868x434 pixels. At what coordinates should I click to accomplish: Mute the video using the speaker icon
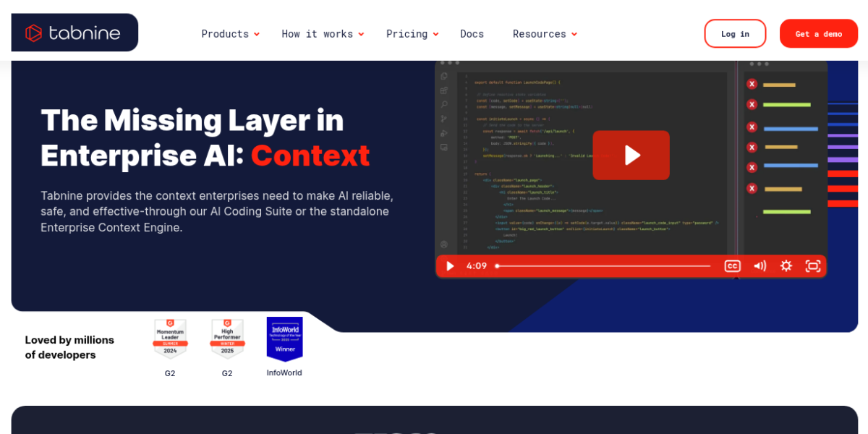click(759, 266)
